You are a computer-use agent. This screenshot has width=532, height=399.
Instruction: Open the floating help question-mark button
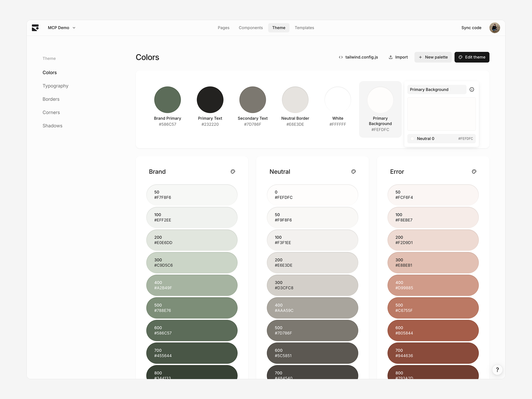pyautogui.click(x=497, y=370)
